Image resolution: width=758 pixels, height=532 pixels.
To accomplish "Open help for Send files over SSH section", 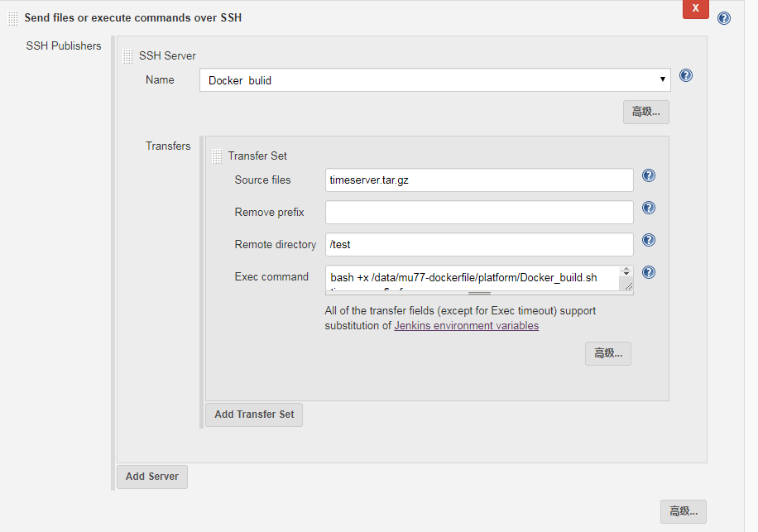I will pos(723,18).
